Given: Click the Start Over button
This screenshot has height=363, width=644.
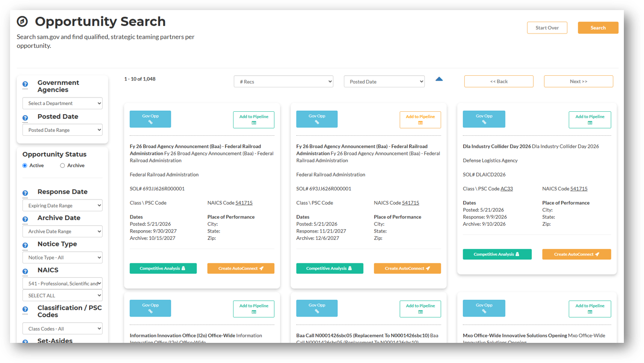Looking at the screenshot, I should pyautogui.click(x=547, y=28).
